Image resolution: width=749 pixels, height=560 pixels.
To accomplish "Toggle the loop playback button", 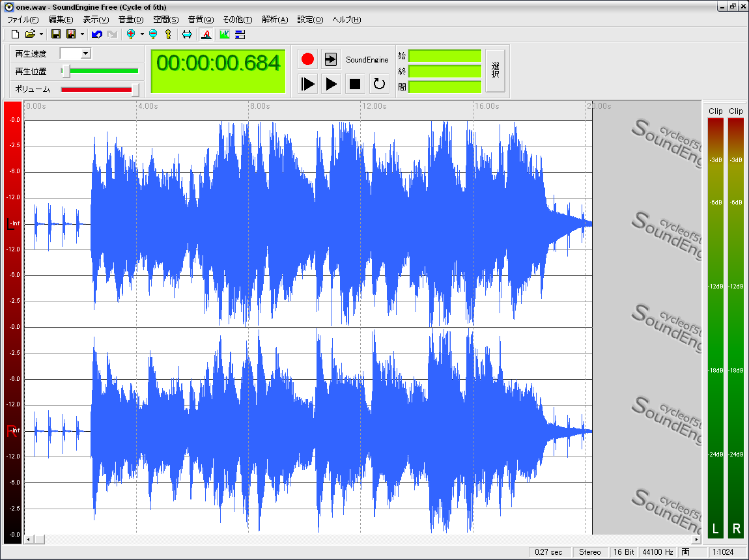I will tap(379, 83).
